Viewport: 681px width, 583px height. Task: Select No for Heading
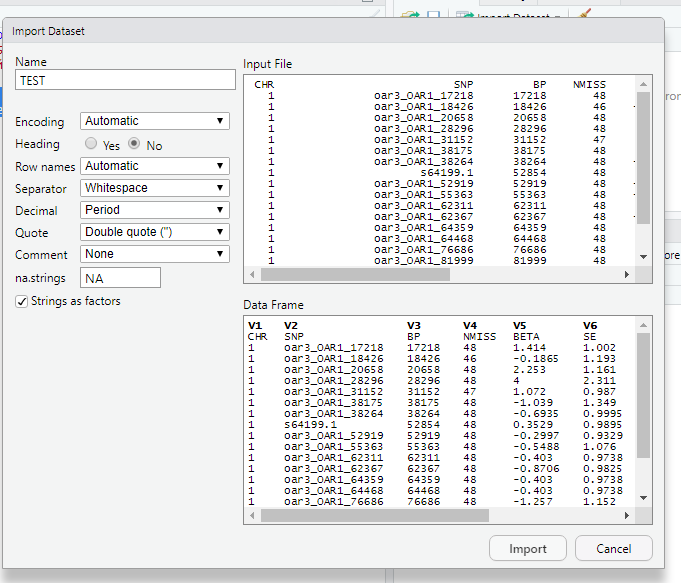[134, 143]
